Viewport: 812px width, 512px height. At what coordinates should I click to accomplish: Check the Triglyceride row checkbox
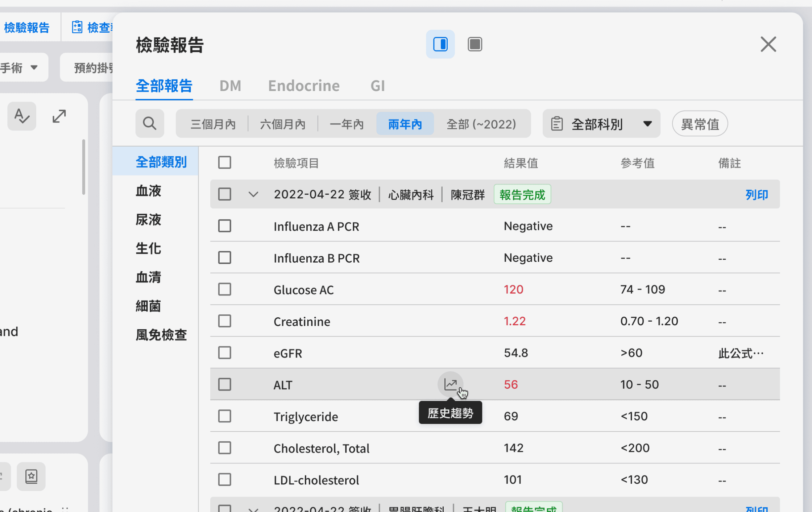click(224, 416)
